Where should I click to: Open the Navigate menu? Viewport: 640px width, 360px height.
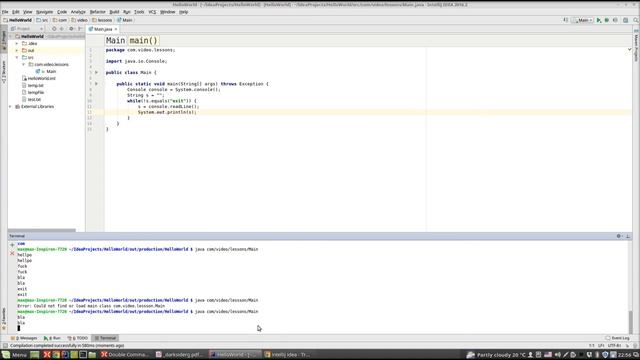coord(44,12)
